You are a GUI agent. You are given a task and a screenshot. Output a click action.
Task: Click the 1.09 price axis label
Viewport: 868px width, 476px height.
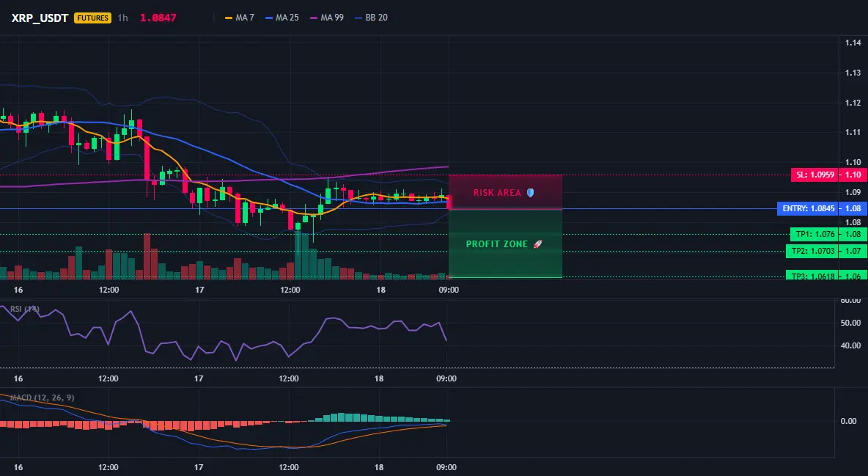tap(853, 192)
